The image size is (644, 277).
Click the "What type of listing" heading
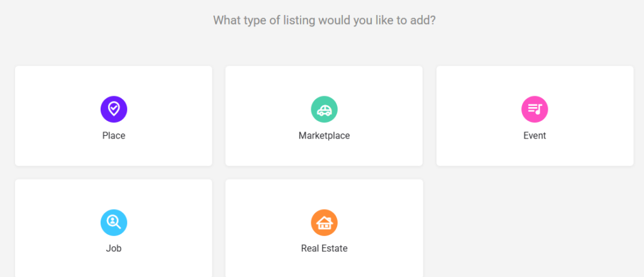[324, 20]
